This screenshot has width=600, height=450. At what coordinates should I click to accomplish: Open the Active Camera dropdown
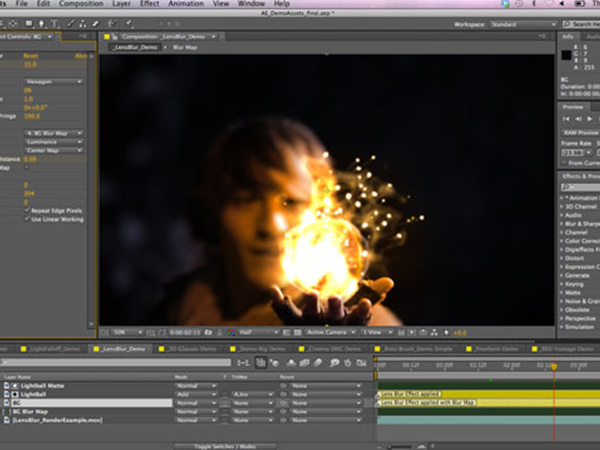tap(331, 333)
